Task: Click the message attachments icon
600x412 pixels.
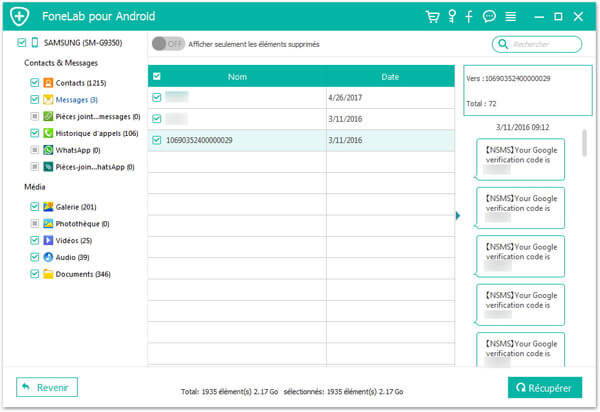Action: coord(48,116)
